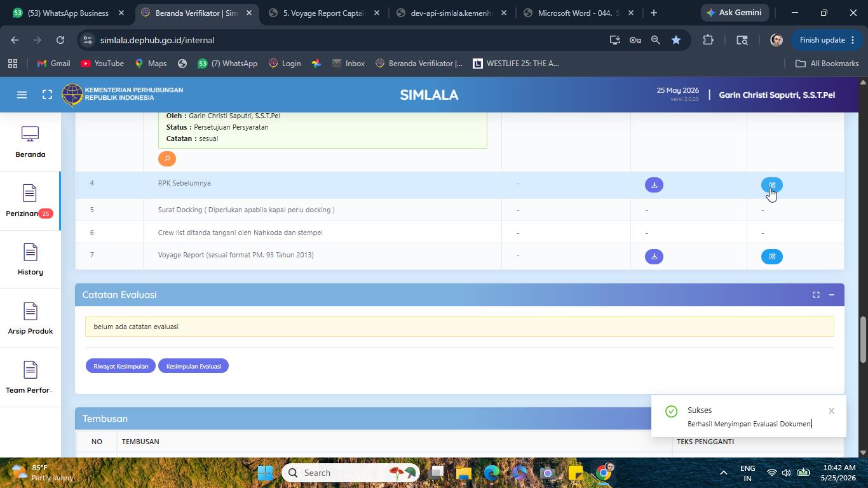Open the Riwayat Kesimpulan button
868x488 pixels.
pyautogui.click(x=121, y=366)
